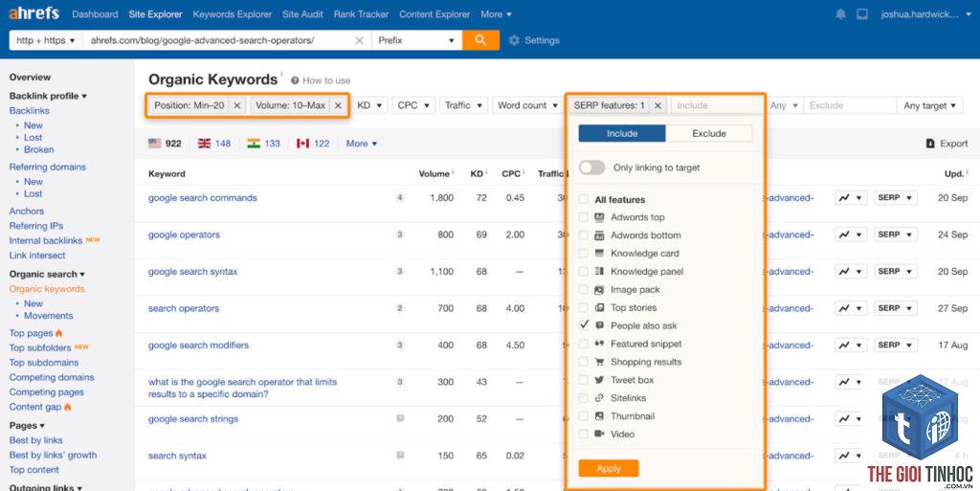Image resolution: width=980 pixels, height=491 pixels.
Task: Open Keywords Explorer in top navigation
Action: click(232, 13)
